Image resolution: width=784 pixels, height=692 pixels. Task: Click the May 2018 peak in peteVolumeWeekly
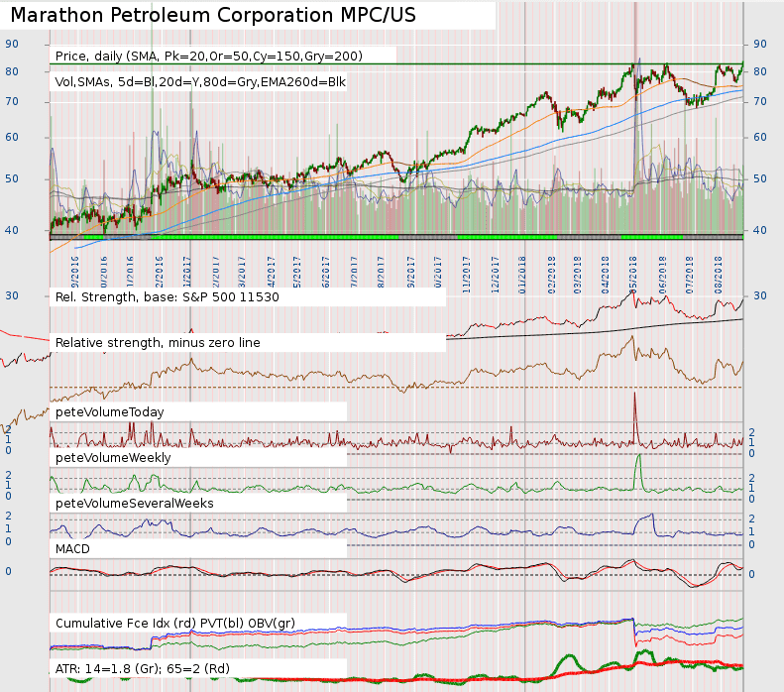[638, 472]
